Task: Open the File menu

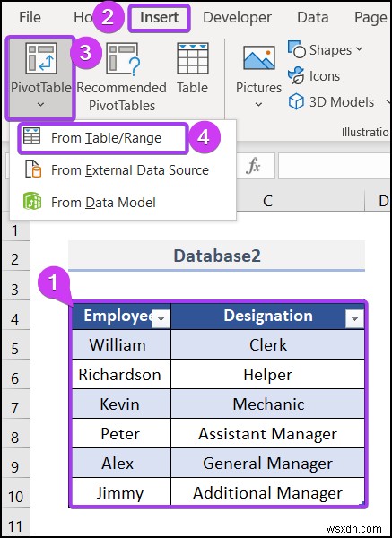Action: (30, 18)
